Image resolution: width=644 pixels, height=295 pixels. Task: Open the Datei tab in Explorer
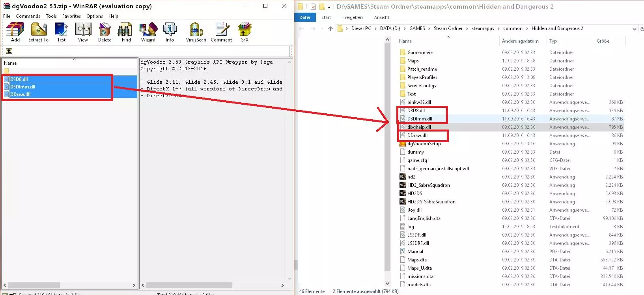pos(305,17)
